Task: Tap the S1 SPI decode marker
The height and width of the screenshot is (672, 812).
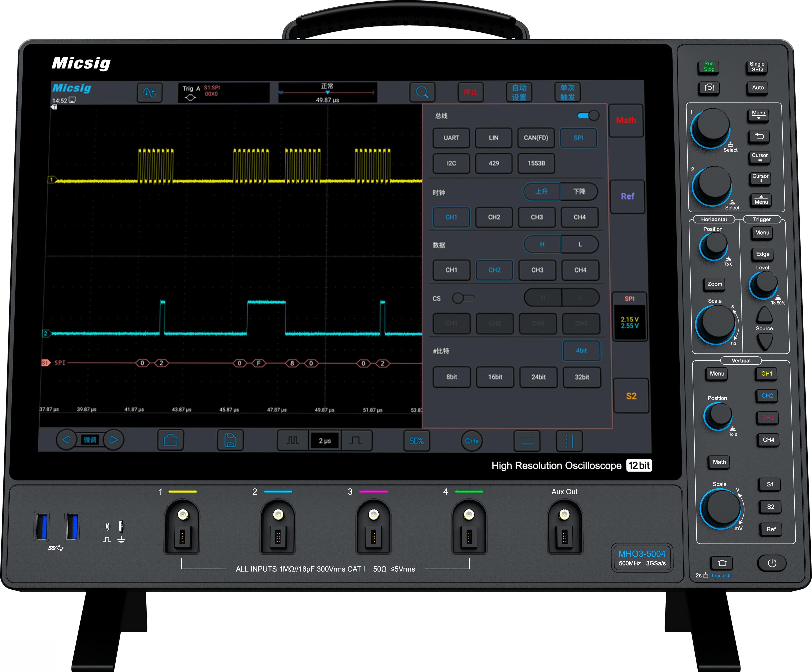Action: (x=46, y=363)
